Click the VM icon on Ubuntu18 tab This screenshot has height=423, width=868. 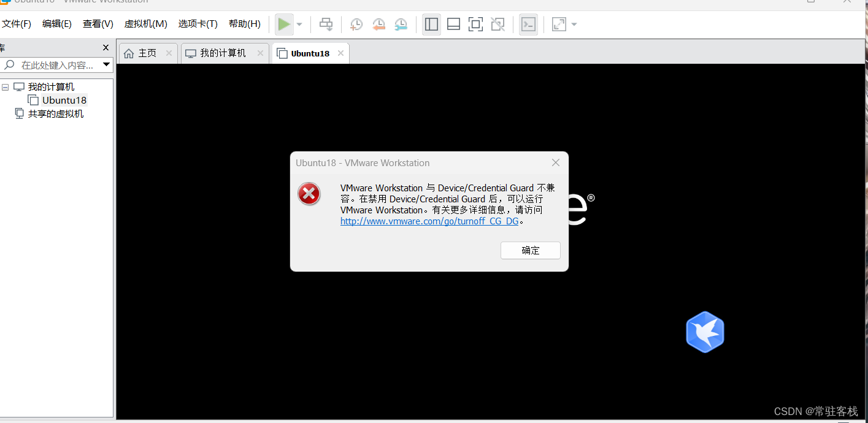[x=282, y=53]
